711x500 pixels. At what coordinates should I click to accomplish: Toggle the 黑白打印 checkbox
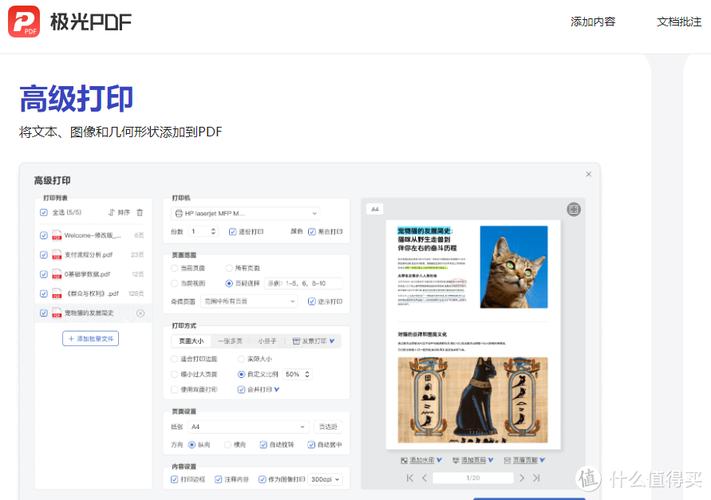point(312,232)
